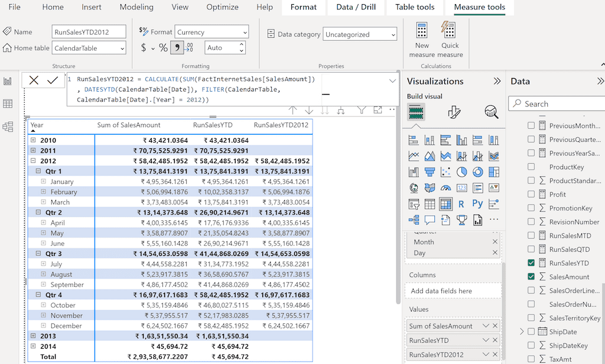Select the gauge visual

447,188
